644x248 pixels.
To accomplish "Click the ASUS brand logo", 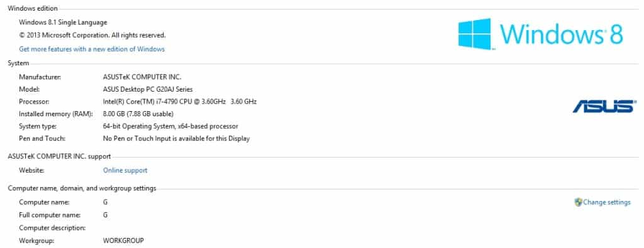I will (604, 105).
